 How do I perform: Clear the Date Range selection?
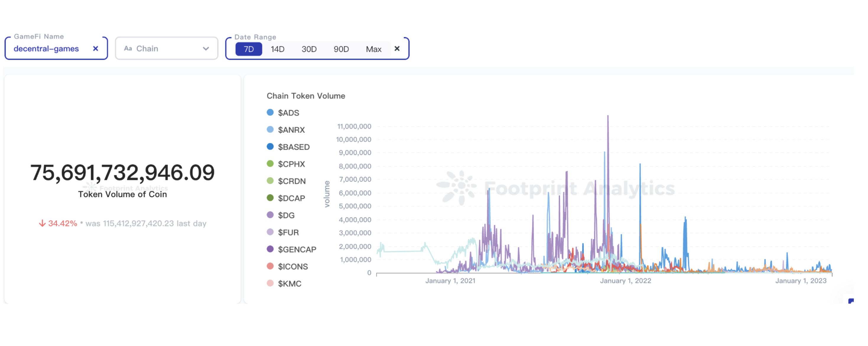tap(397, 48)
